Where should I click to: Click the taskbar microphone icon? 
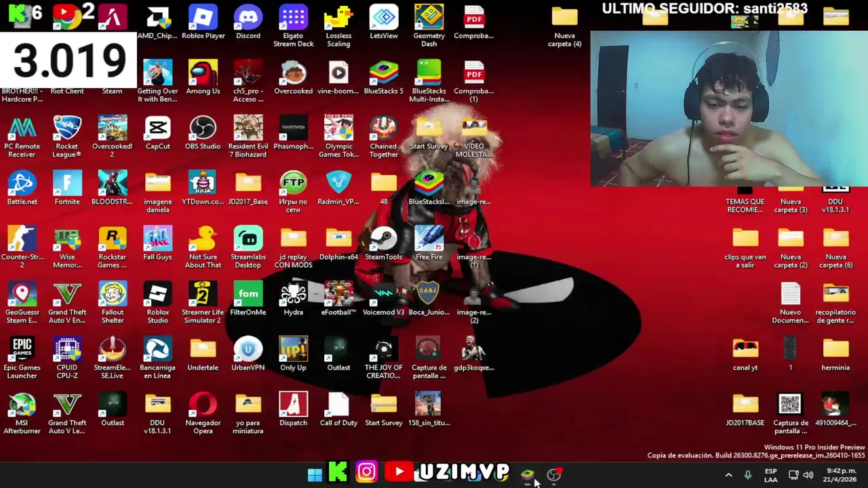[747, 475]
